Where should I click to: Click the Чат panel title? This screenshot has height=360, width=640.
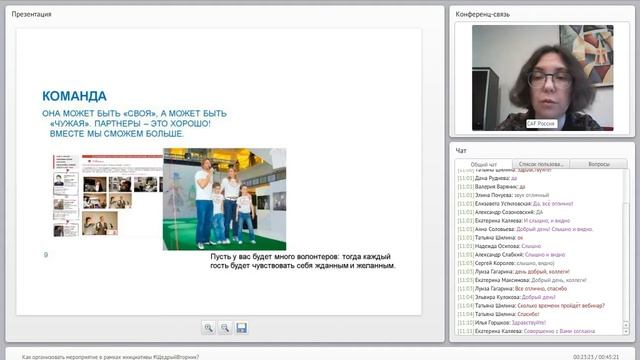tap(461, 151)
